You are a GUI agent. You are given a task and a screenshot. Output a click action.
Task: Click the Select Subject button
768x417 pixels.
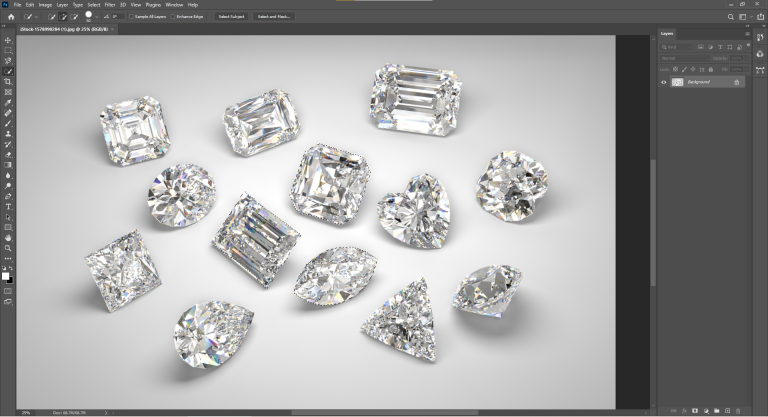(x=231, y=17)
